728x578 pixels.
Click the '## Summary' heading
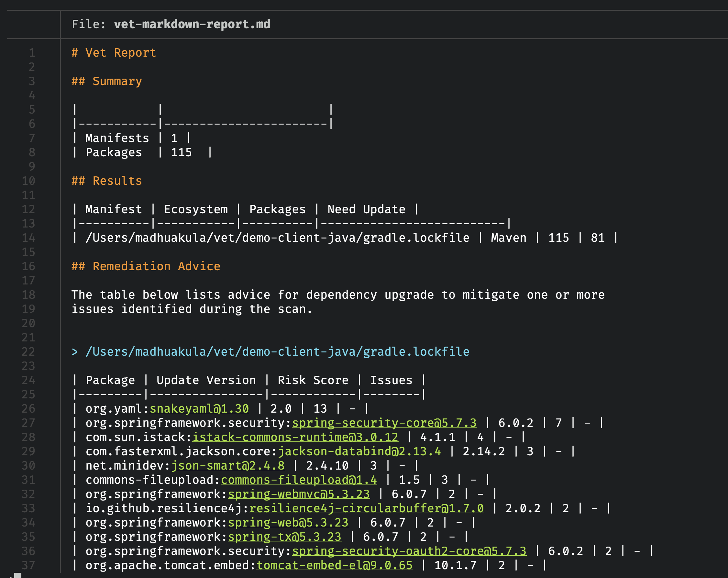(x=107, y=82)
